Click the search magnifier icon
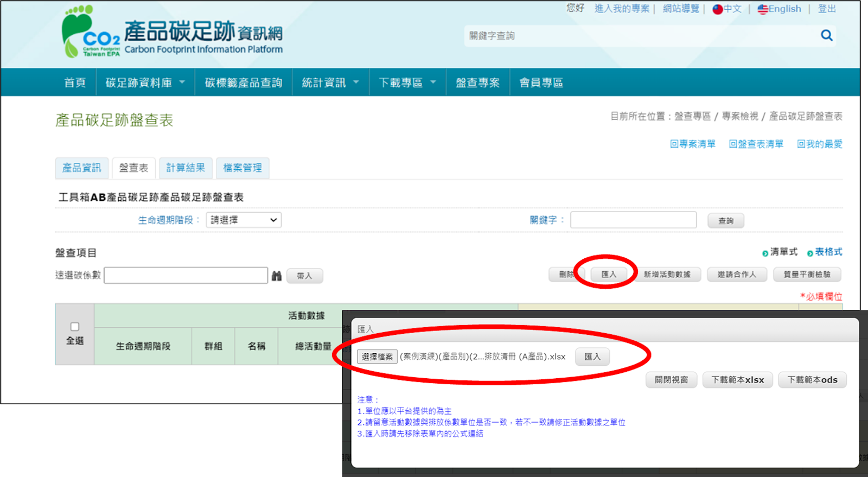This screenshot has width=868, height=477. tap(826, 36)
